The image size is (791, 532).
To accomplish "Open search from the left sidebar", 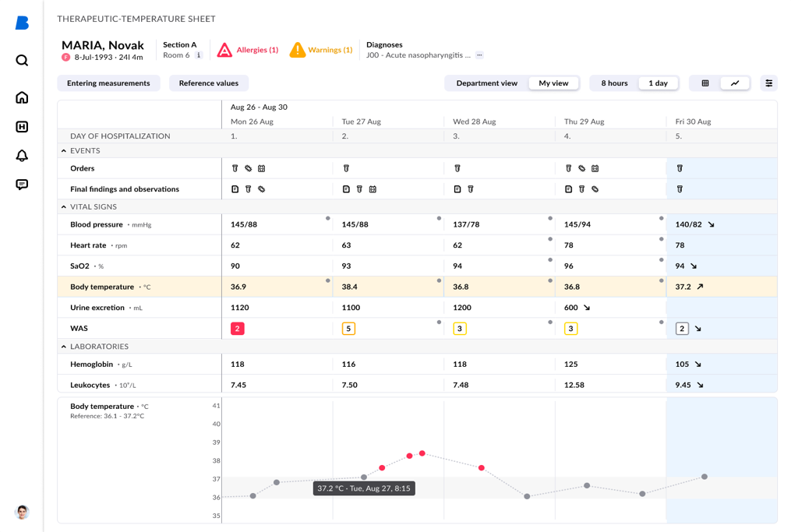I will [22, 61].
